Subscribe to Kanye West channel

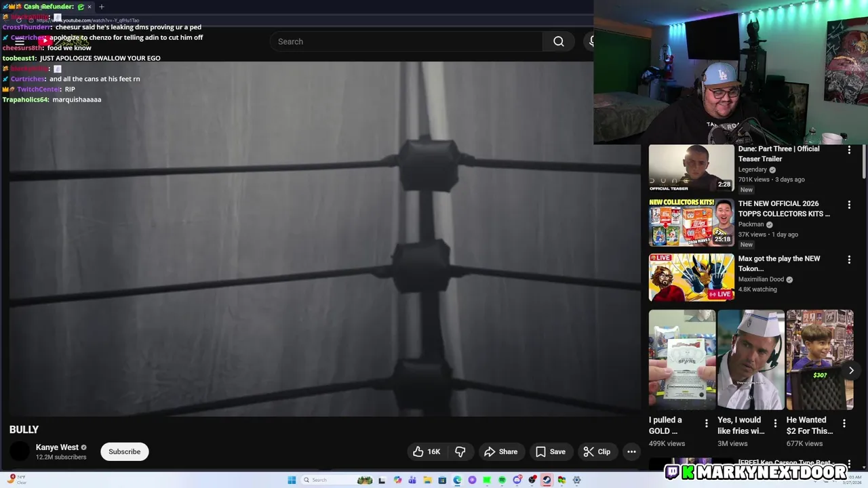(125, 451)
